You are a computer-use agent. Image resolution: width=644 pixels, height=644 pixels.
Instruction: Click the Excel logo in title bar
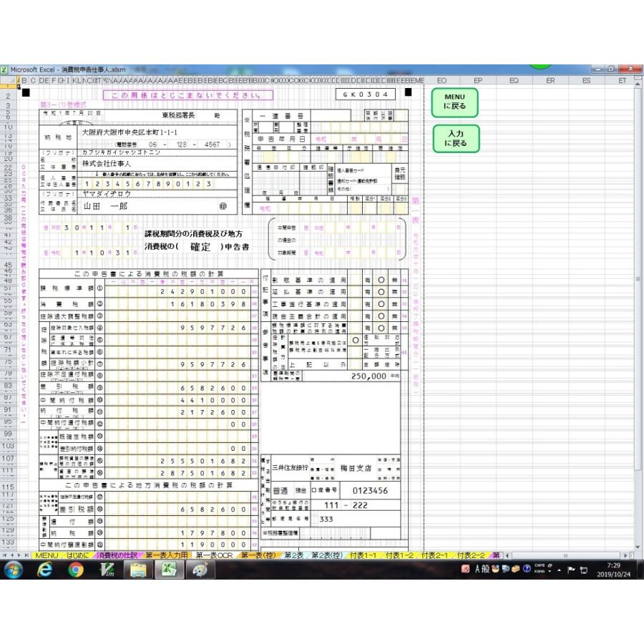tap(5, 69)
